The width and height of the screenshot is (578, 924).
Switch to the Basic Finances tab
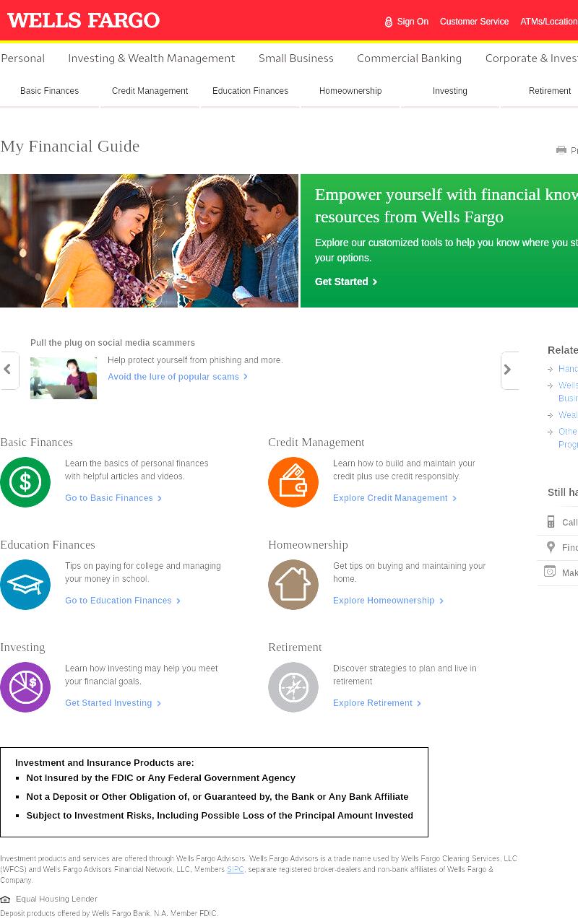tap(49, 92)
